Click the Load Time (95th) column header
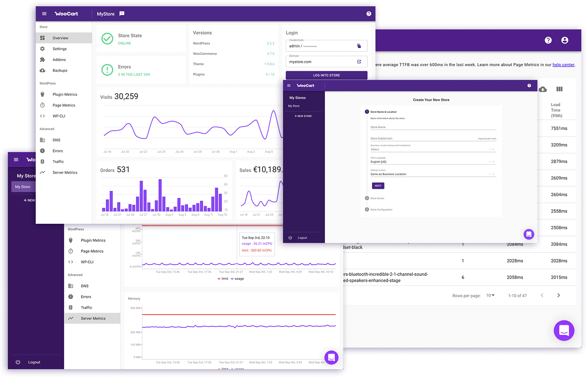The image size is (588, 377). pos(556,110)
